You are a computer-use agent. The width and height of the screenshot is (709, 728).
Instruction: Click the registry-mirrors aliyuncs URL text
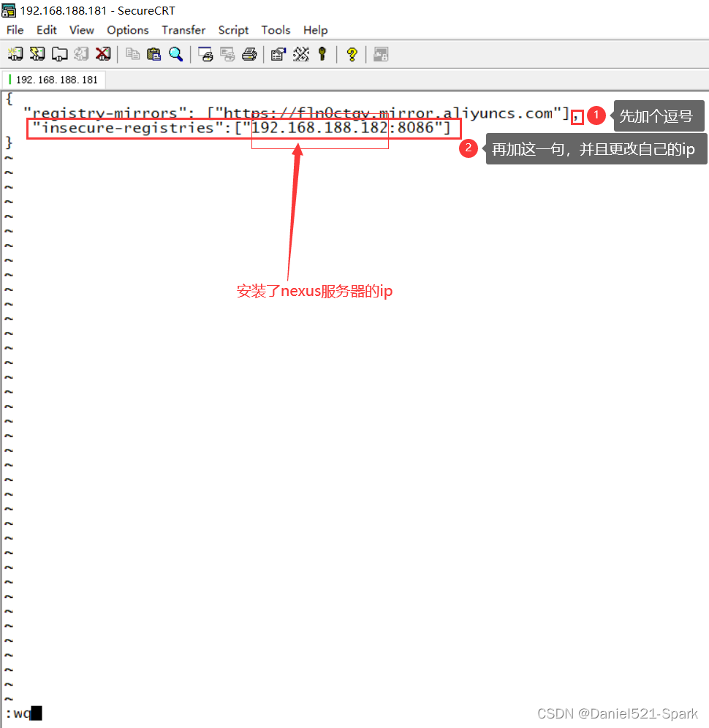[x=387, y=113]
